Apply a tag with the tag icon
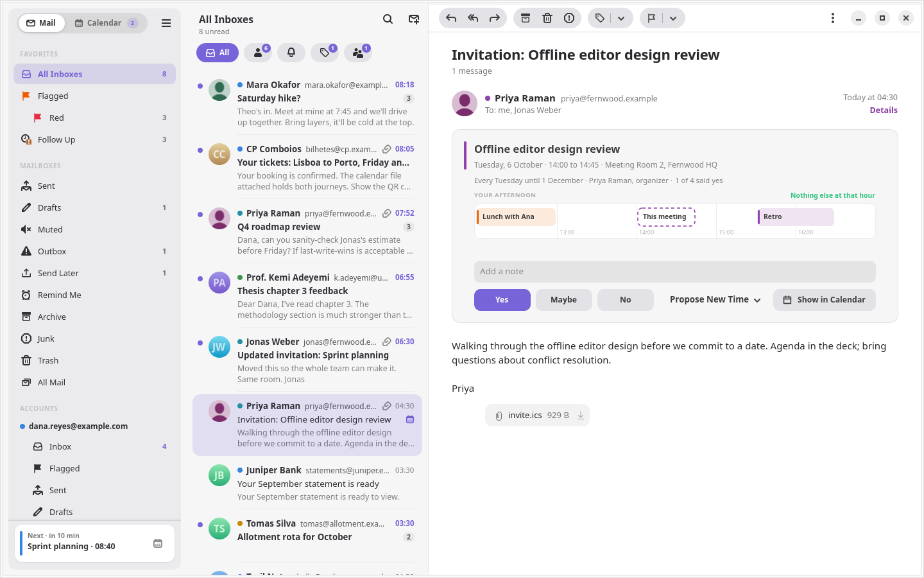The height and width of the screenshot is (578, 924). pos(600,18)
